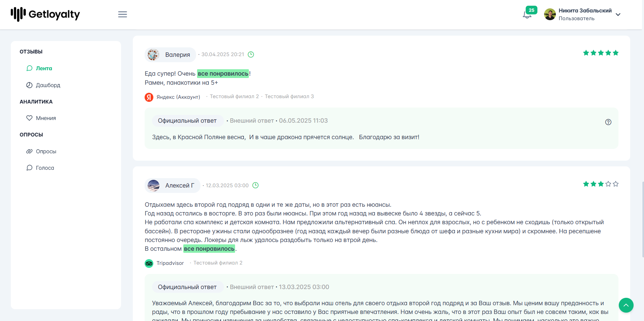This screenshot has height=321, width=644.
Task: Click the five-star rating on Валерия's review
Action: tap(601, 53)
